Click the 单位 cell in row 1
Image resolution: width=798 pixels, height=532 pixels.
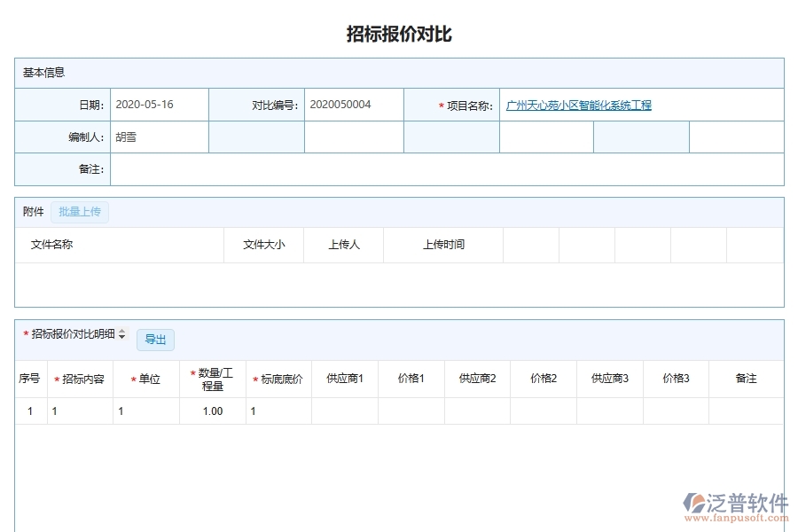click(x=145, y=411)
